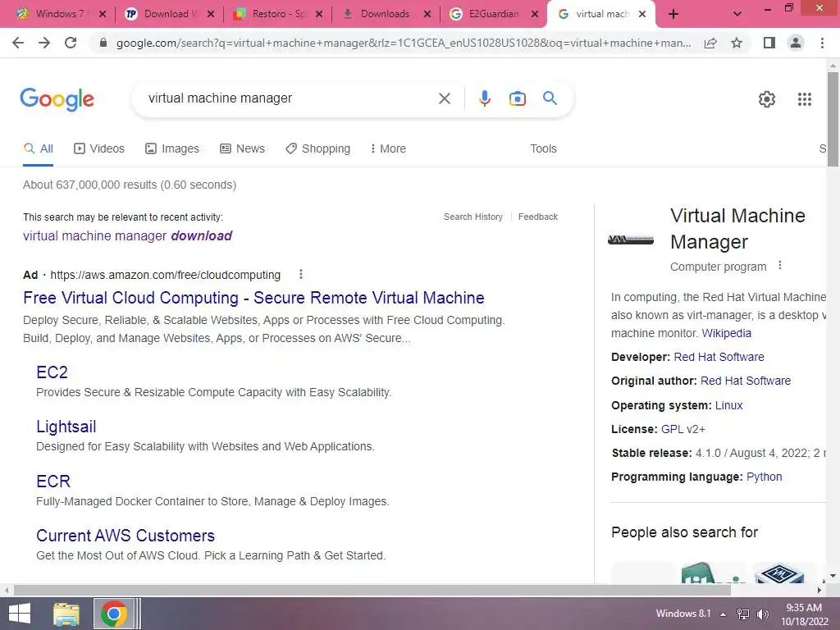840x630 pixels.
Task: Select the Images results filter
Action: (x=172, y=149)
